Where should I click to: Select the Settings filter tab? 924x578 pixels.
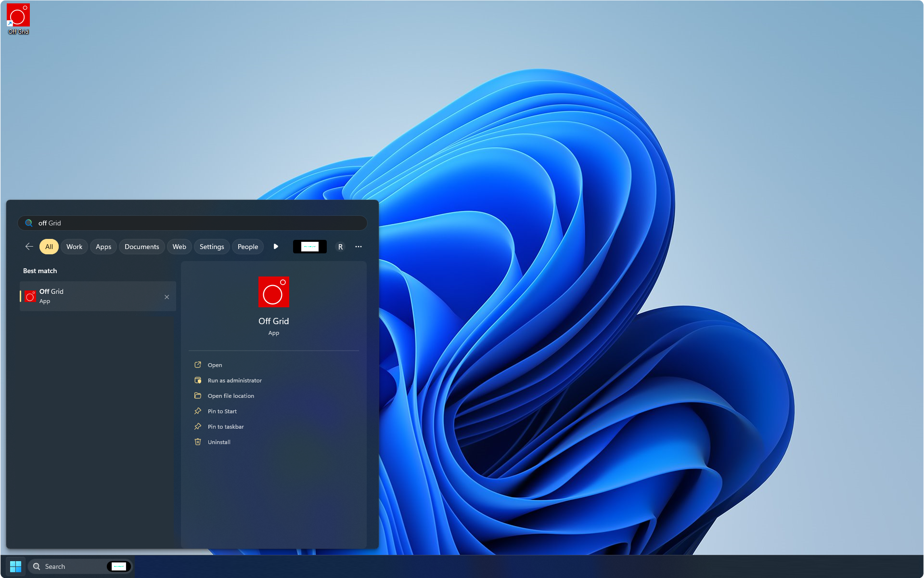[212, 247]
